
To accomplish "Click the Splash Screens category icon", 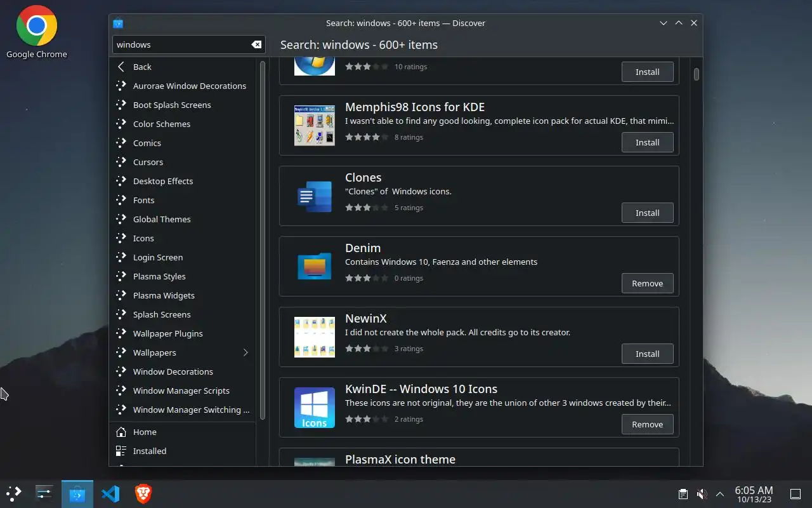I will point(121,314).
